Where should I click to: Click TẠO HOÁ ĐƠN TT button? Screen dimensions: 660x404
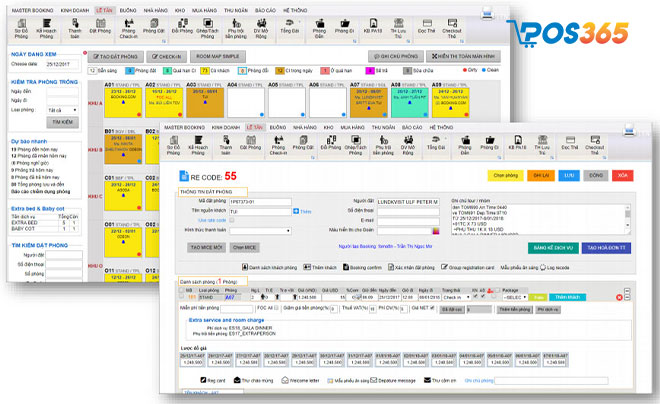[x=606, y=248]
